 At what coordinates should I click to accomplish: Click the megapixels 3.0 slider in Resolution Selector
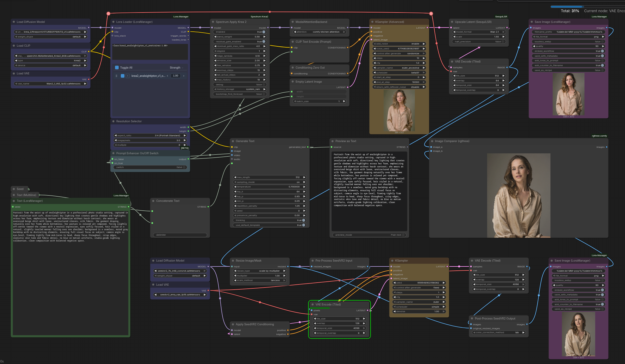150,140
